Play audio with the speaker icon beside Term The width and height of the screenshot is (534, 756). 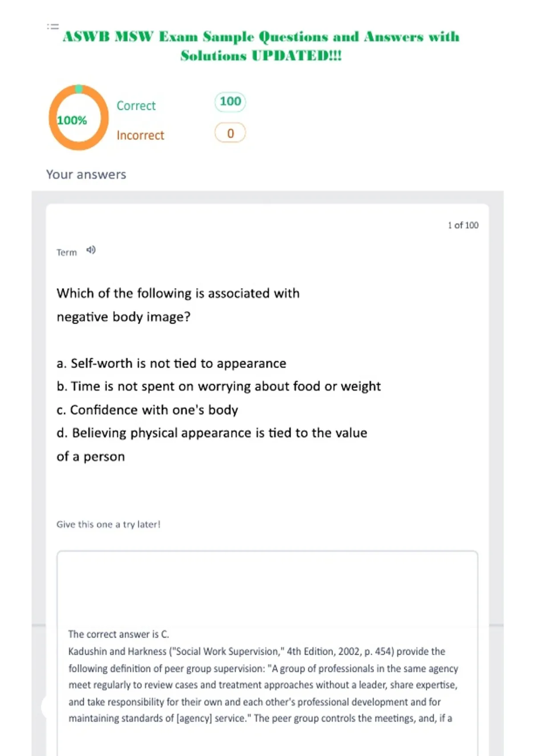point(91,250)
